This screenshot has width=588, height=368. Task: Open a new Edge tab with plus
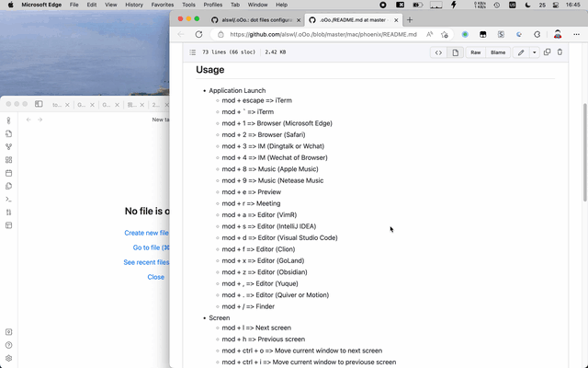pos(410,20)
